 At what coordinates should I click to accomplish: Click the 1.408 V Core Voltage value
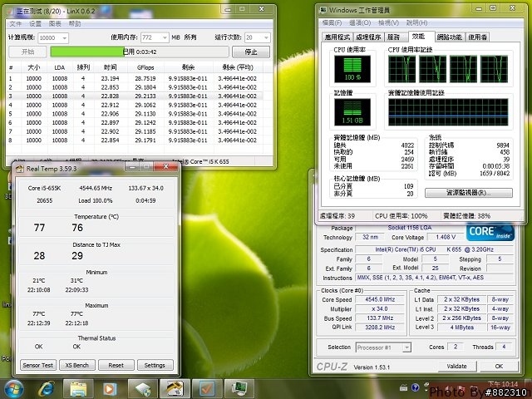pos(446,237)
